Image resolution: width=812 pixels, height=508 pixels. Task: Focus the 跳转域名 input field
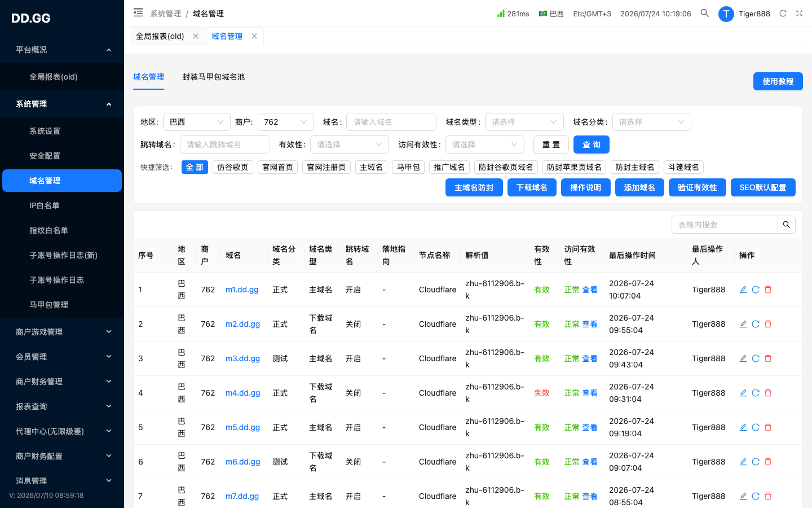pyautogui.click(x=225, y=144)
